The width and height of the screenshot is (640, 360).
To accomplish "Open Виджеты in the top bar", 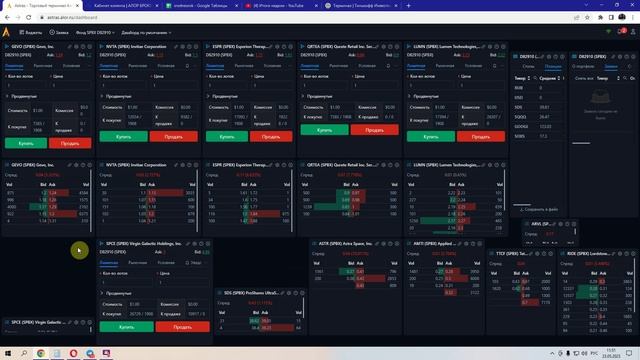I will (x=31, y=32).
